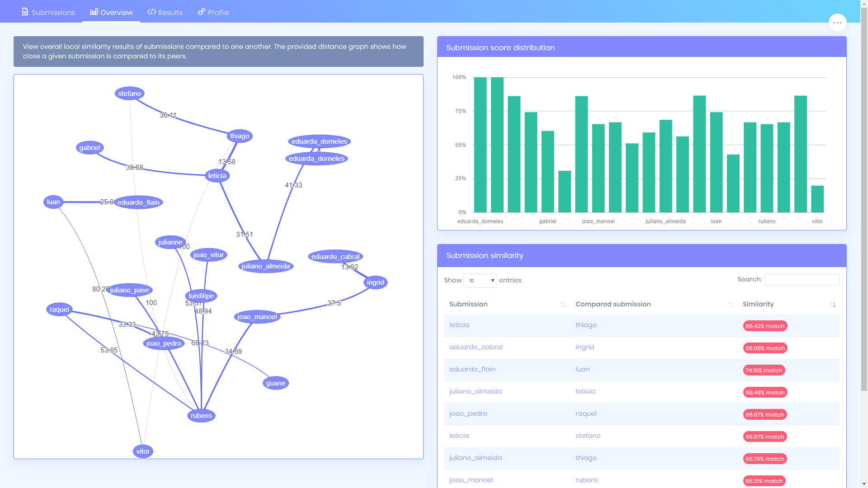
Task: Select leticia-thiago 86.42% match row
Action: click(642, 325)
